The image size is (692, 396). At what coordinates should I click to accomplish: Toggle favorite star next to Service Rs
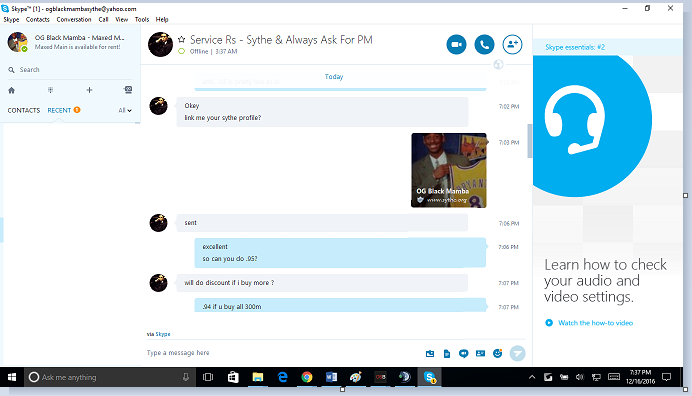[181, 40]
